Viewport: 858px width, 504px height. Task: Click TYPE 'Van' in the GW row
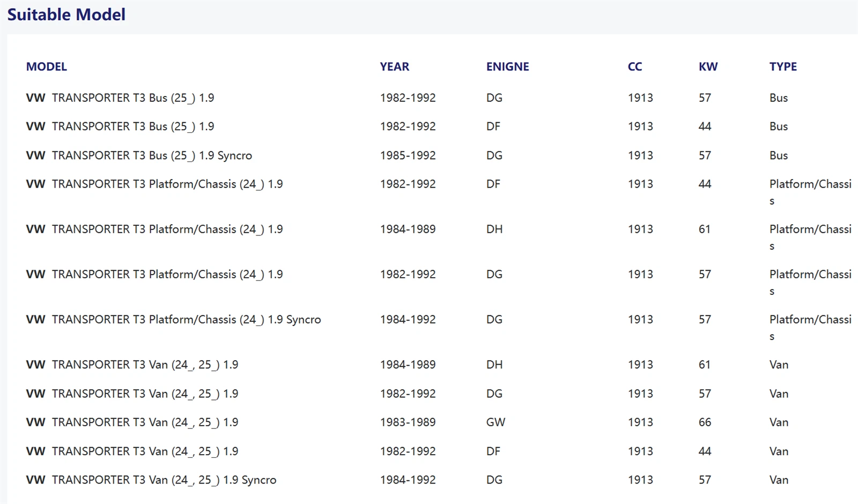[x=779, y=423]
